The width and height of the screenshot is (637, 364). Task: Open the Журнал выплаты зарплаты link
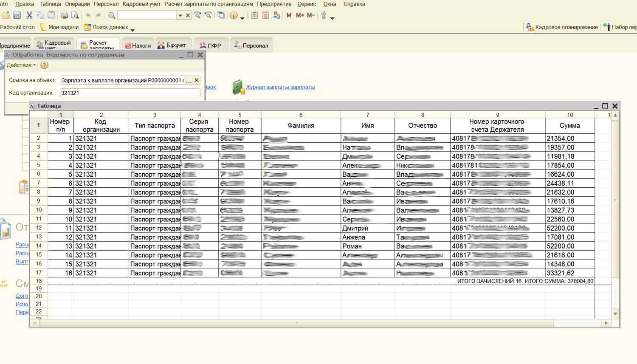tap(280, 87)
